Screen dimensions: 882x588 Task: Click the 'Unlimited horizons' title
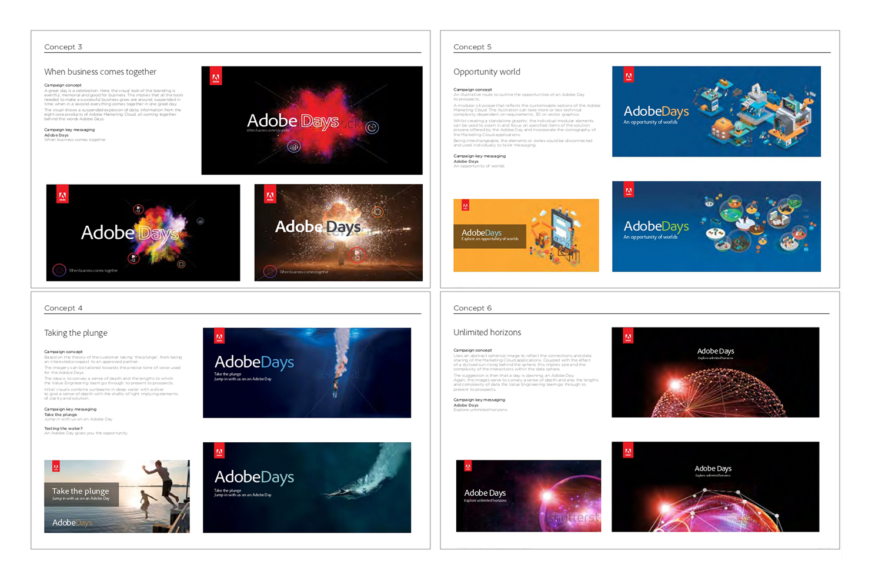(487, 332)
